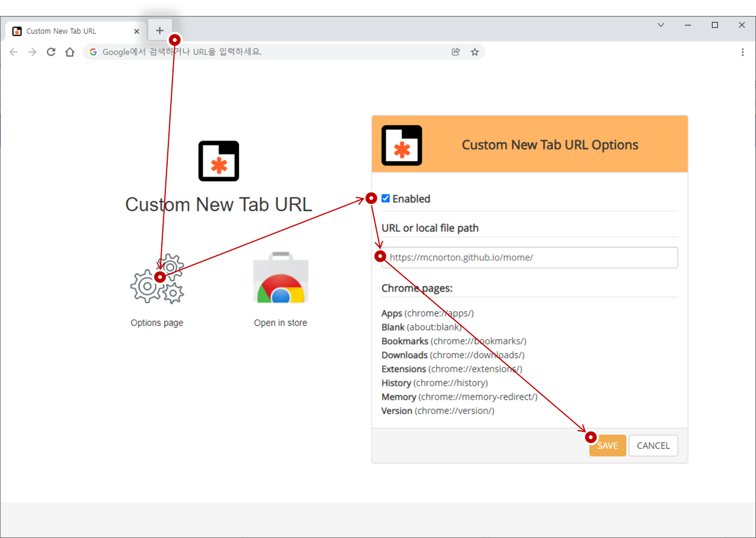Select Extensions chrome page entry

452,369
